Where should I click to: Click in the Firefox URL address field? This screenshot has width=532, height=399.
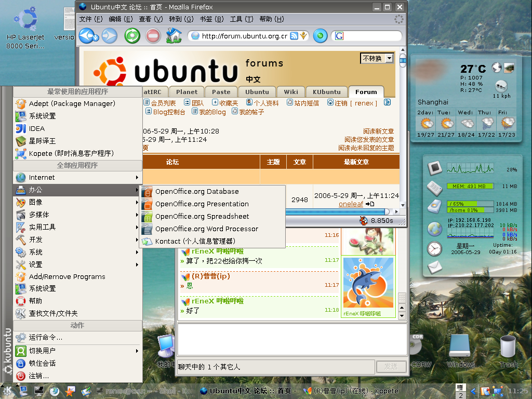tap(244, 36)
